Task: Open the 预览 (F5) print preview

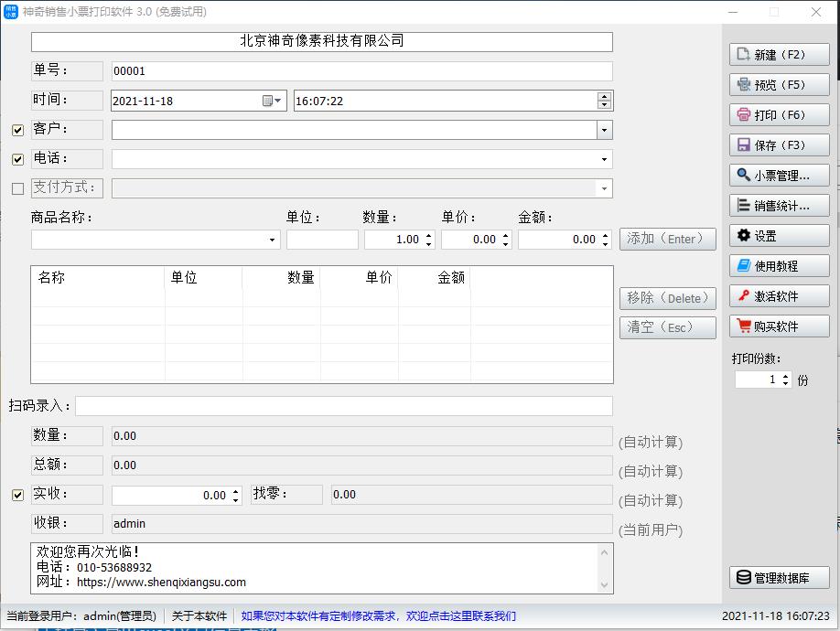Action: click(x=779, y=83)
